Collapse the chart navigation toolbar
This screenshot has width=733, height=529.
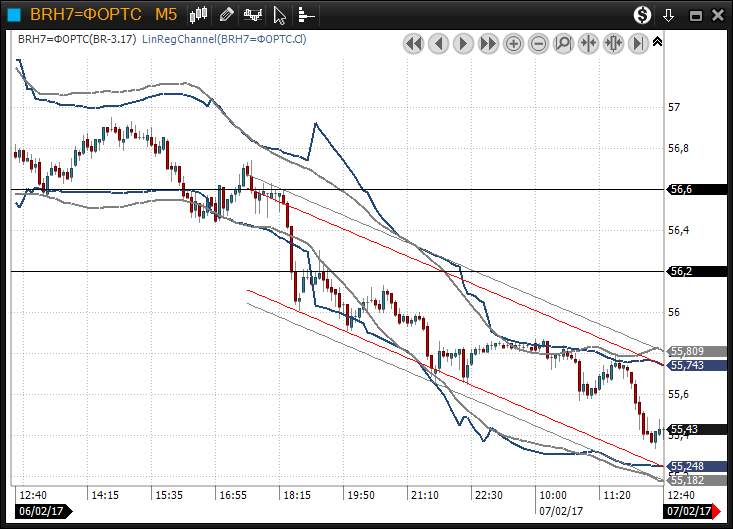[x=657, y=42]
